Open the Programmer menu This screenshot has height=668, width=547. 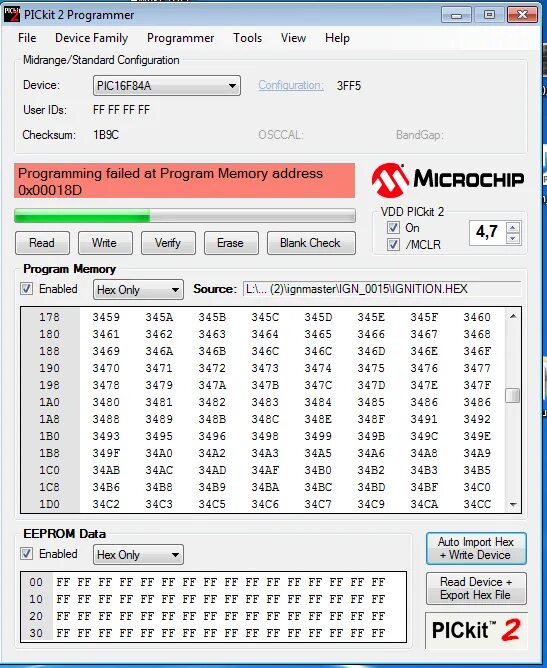point(181,38)
